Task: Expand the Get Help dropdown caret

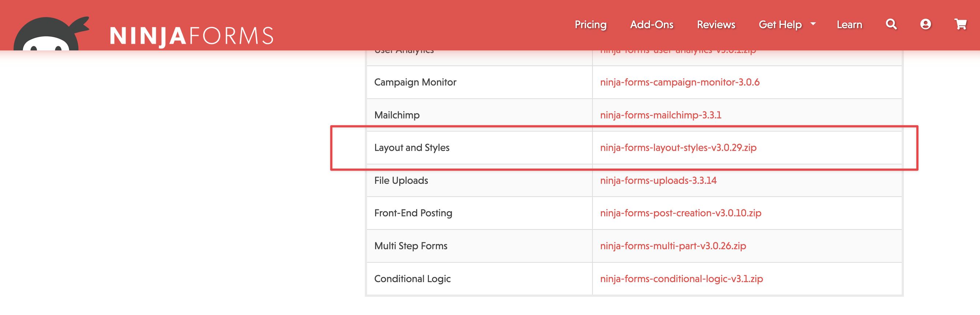Action: click(x=813, y=24)
